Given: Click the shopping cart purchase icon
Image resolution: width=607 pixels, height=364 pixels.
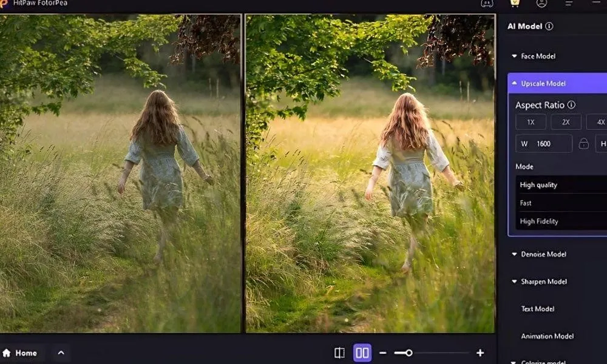Looking at the screenshot, I should point(515,3).
